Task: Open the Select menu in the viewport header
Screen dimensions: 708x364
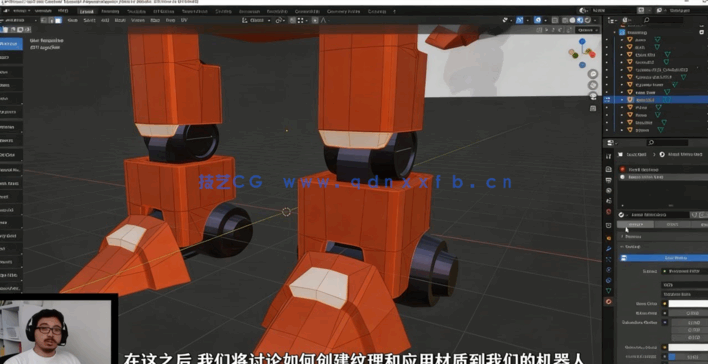Action: 89,20
